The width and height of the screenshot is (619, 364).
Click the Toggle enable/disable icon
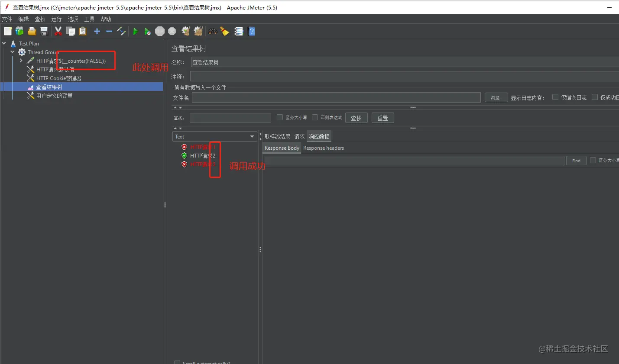pyautogui.click(x=121, y=31)
